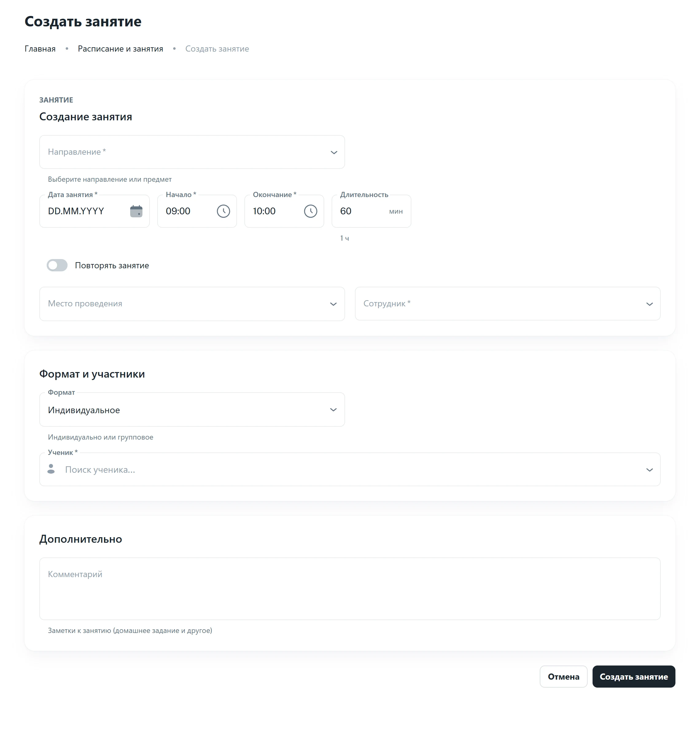Image resolution: width=700 pixels, height=749 pixels.
Task: Click the Дополнительно section heading
Action: (81, 539)
